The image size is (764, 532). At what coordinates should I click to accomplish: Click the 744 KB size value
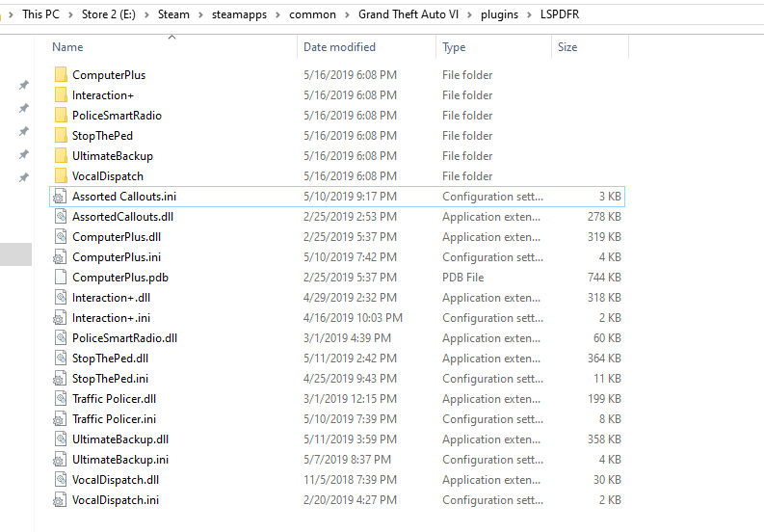click(604, 277)
